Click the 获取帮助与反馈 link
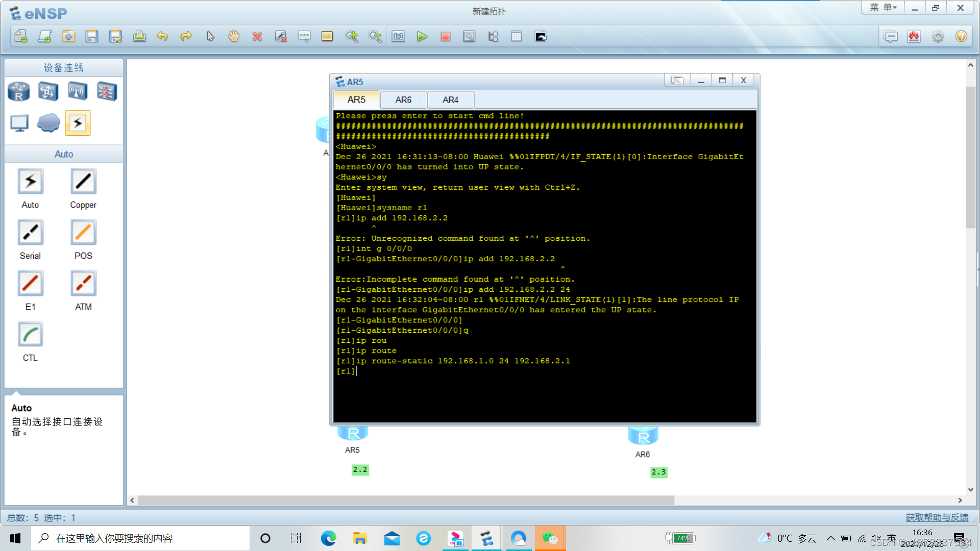 click(x=937, y=517)
